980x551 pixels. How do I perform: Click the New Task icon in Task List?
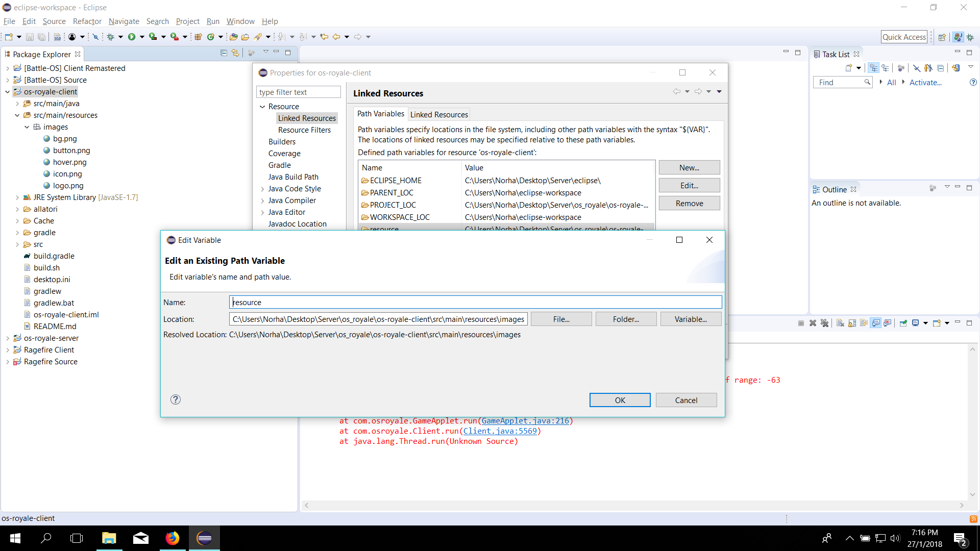[x=849, y=68]
